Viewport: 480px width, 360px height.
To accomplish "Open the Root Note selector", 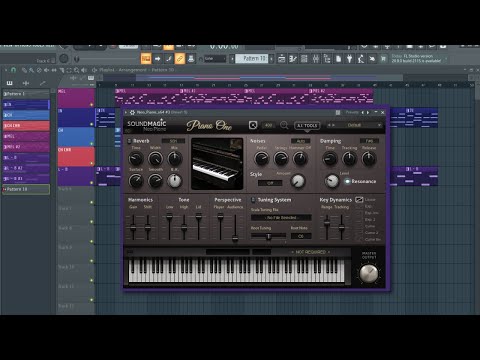I will tap(301, 236).
